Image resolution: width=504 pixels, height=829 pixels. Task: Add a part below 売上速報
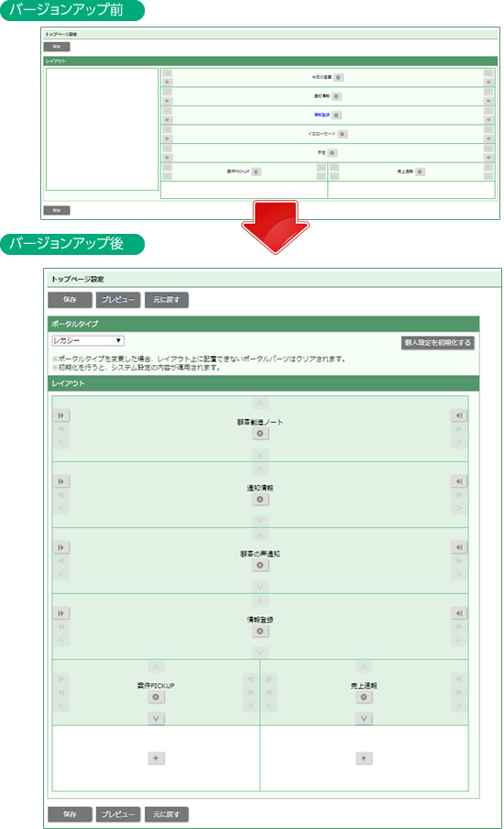click(364, 758)
